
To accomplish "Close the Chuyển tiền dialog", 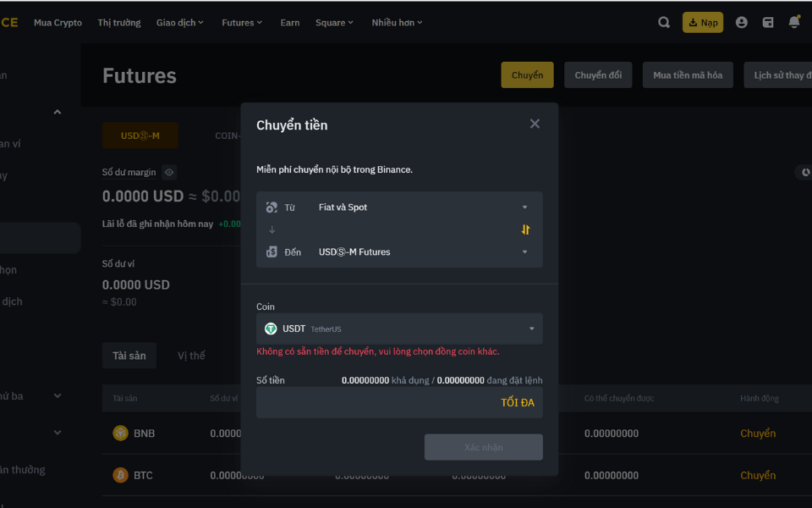I will (x=535, y=124).
